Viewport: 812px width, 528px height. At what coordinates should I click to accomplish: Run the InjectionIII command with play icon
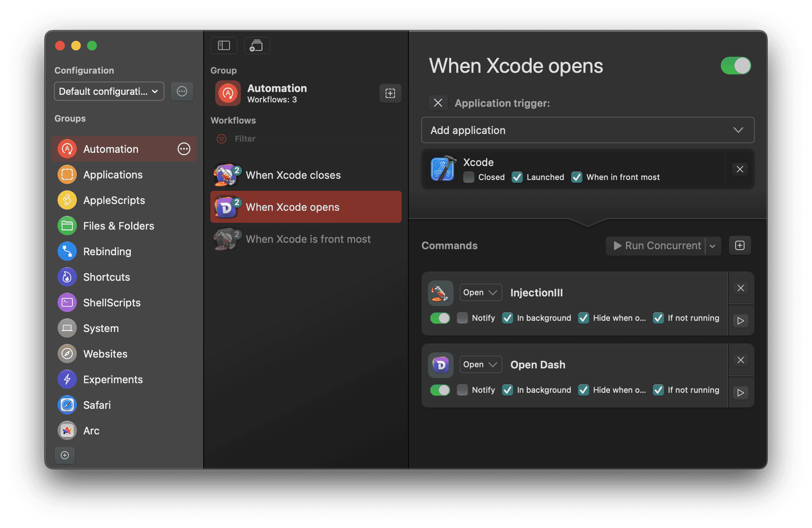coord(740,321)
